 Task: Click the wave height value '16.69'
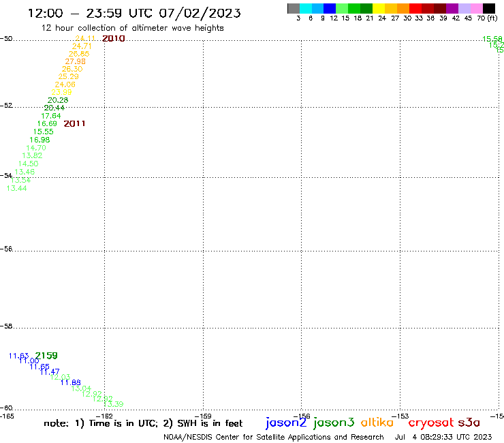pyautogui.click(x=47, y=124)
